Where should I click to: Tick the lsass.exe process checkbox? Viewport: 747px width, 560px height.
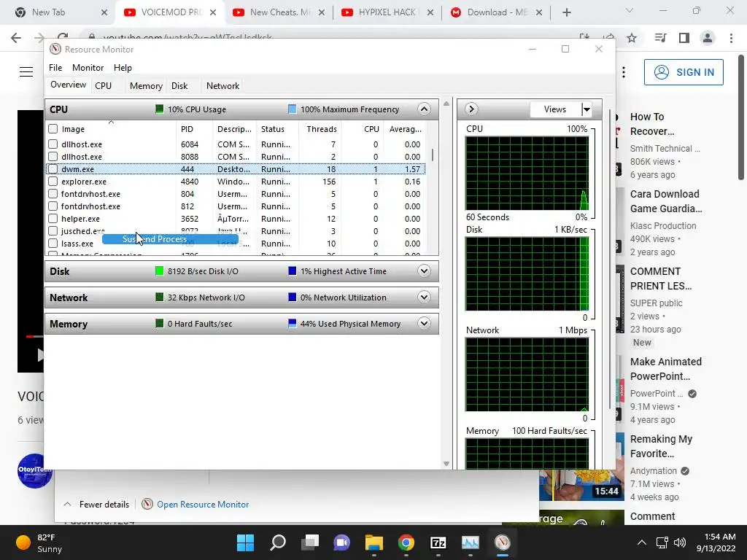tap(53, 244)
